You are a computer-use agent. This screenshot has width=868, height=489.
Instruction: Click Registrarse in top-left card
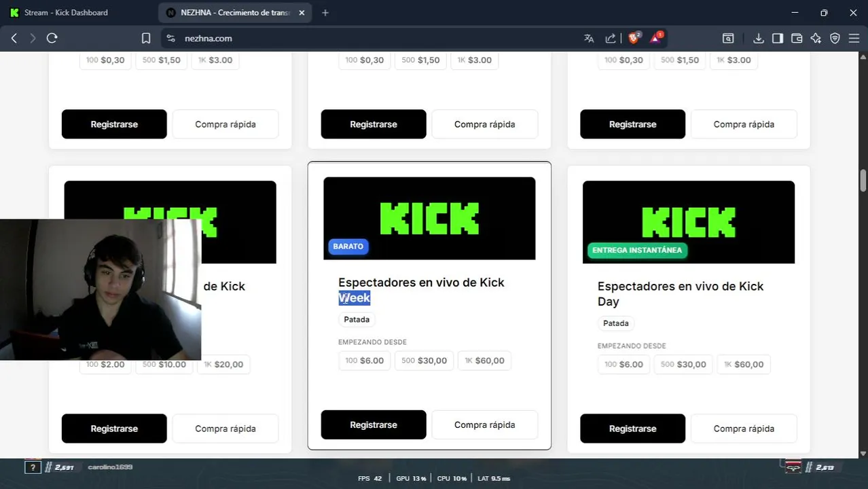click(114, 124)
